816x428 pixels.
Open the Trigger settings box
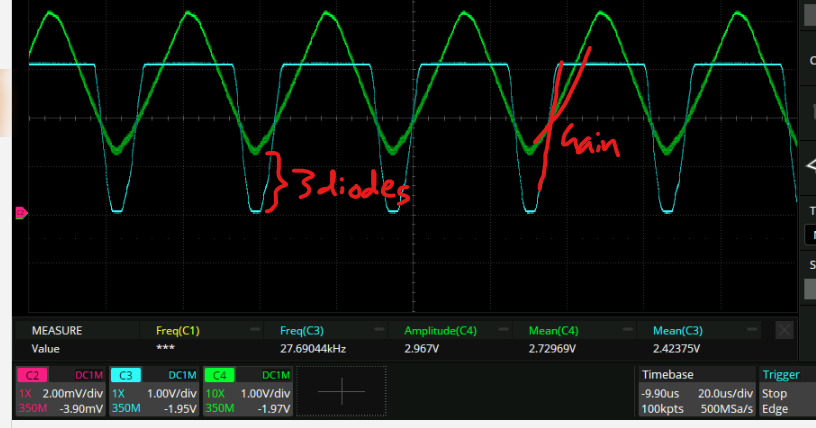click(787, 391)
